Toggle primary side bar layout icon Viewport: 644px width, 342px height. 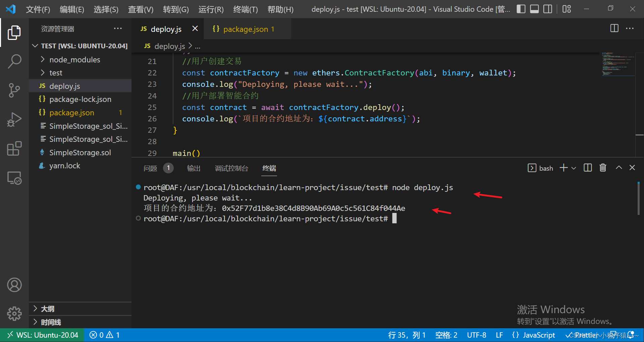[521, 9]
